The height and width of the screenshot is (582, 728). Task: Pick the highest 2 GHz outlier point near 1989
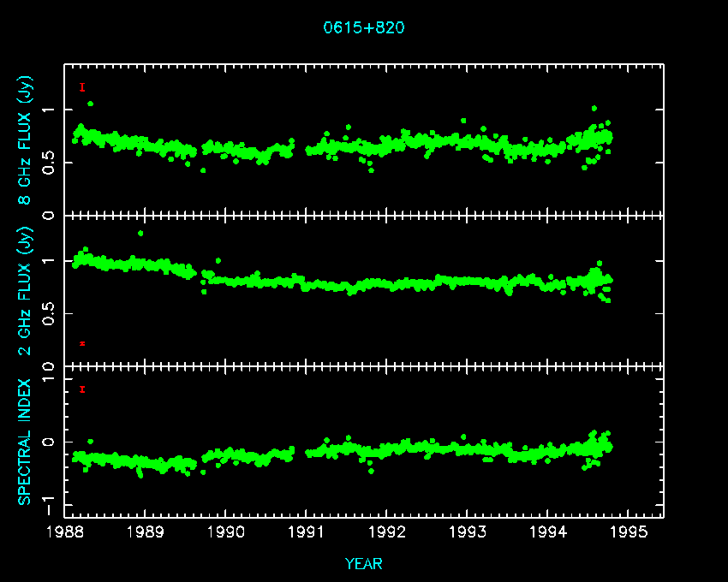point(140,233)
